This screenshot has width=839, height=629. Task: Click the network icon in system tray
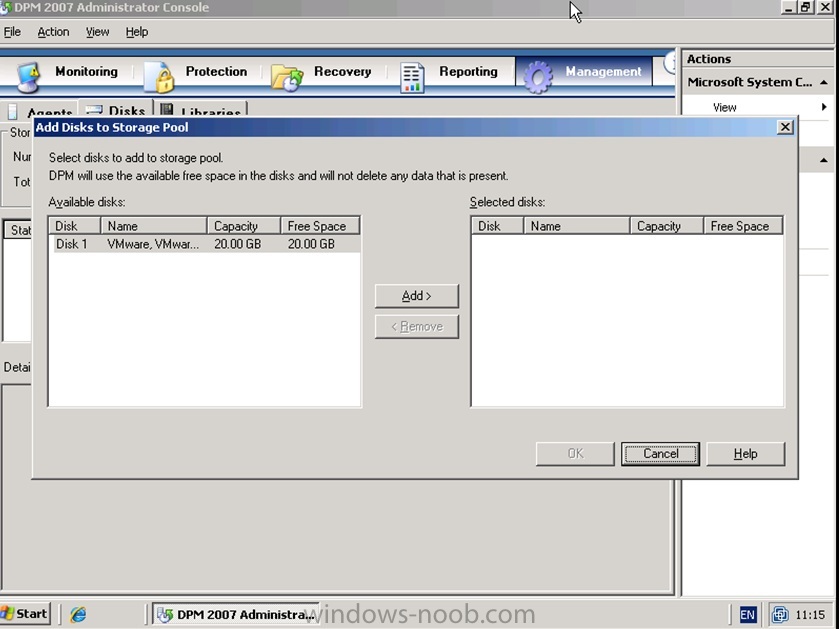pos(780,615)
